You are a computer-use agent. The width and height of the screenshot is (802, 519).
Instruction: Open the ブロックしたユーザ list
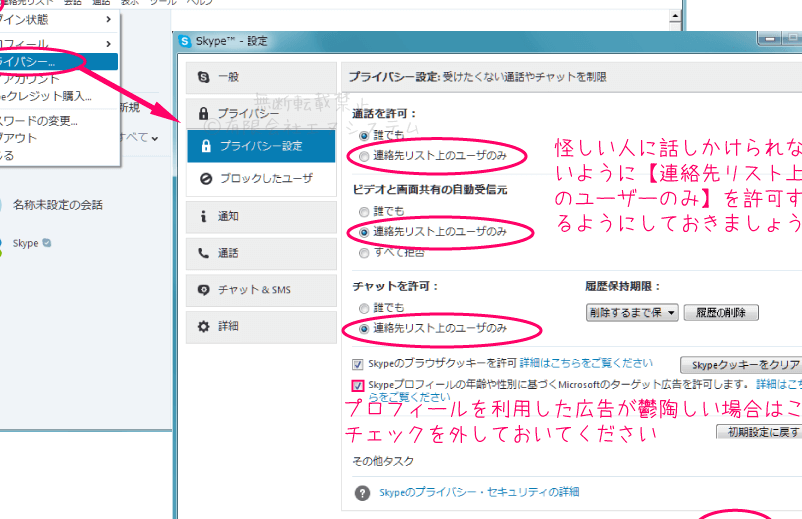(x=261, y=178)
